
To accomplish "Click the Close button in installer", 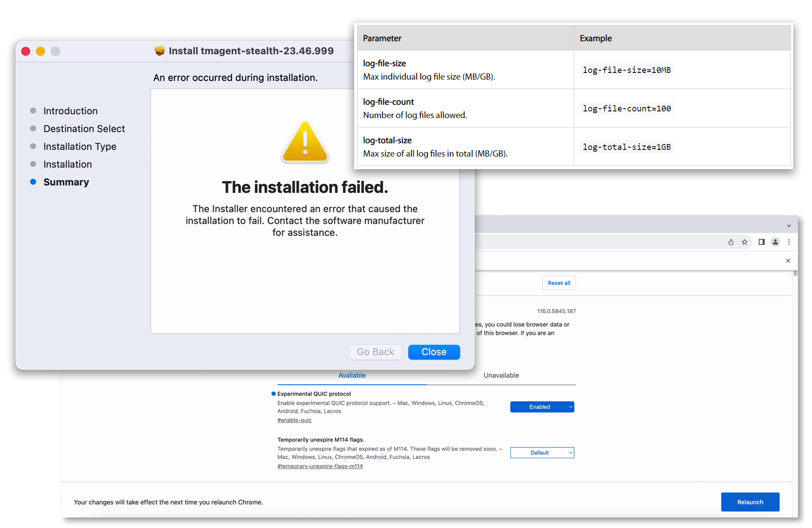I will [x=434, y=352].
